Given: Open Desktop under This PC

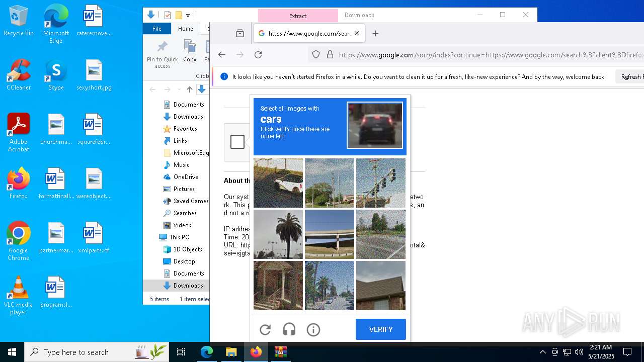Looking at the screenshot, I should (x=184, y=261).
